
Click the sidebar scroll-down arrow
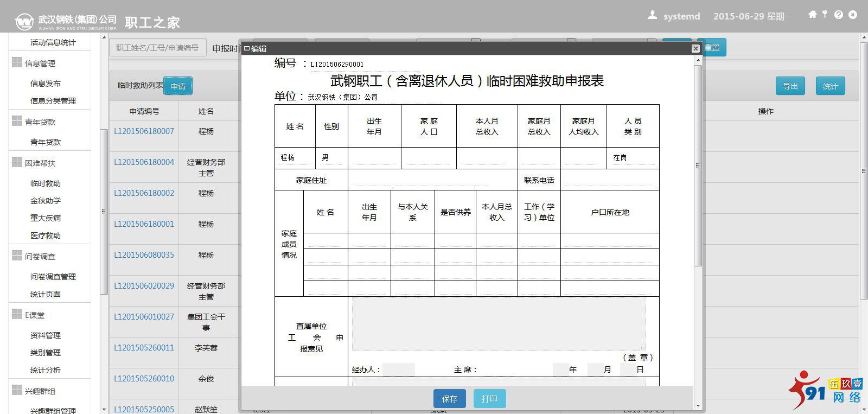coord(104,409)
